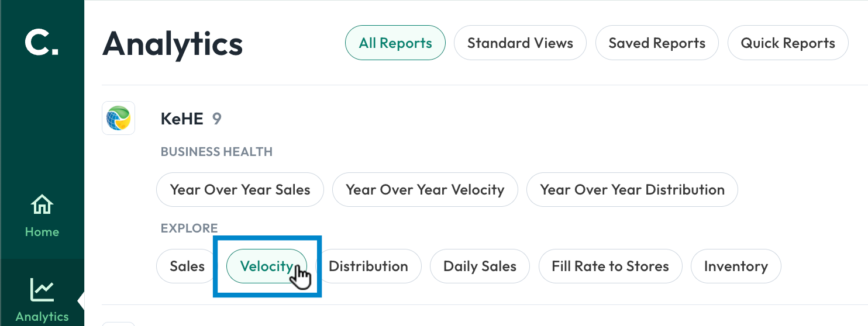Open Fill Rate to Stores report
This screenshot has width=868, height=326.
pyautogui.click(x=610, y=266)
